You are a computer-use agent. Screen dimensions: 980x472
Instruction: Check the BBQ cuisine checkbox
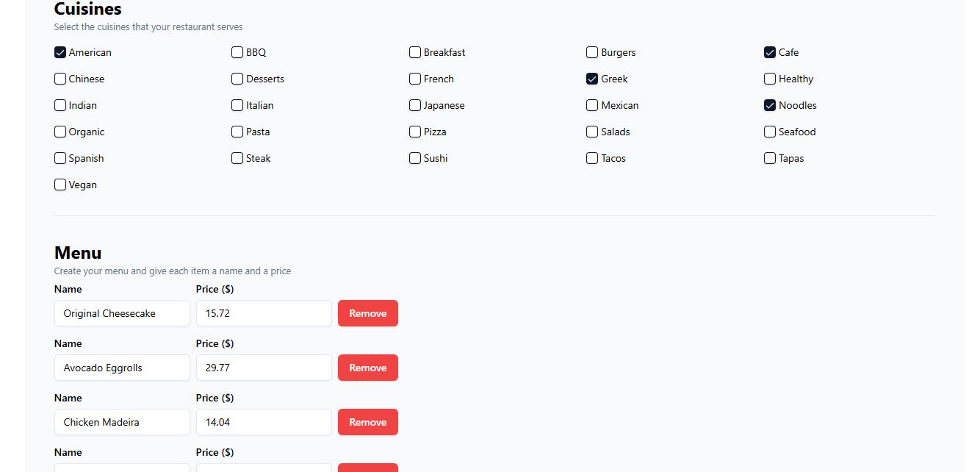coord(237,52)
